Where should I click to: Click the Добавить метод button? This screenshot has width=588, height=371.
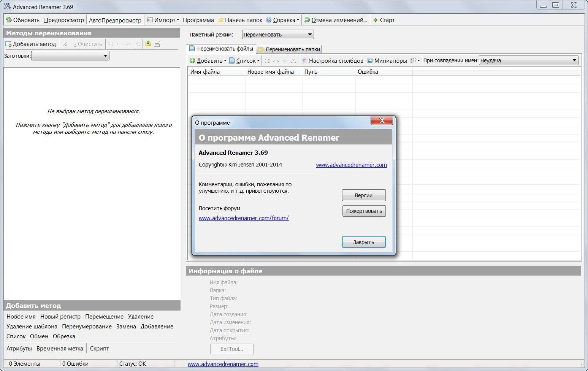coord(30,44)
